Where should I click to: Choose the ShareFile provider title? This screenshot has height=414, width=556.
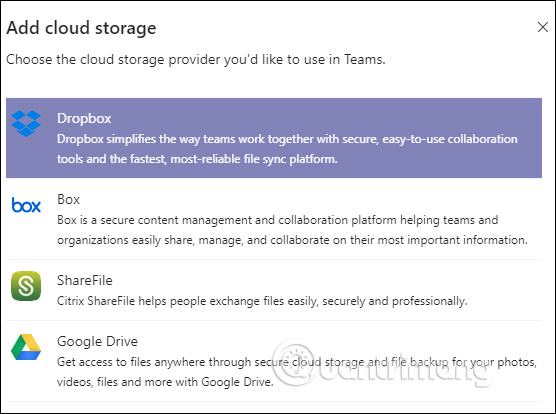coord(85,280)
